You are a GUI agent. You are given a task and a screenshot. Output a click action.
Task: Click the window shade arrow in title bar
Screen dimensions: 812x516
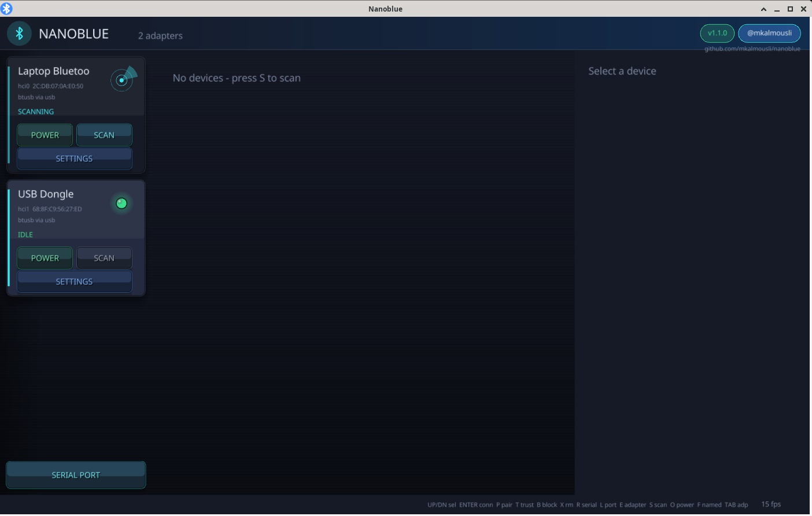[x=763, y=9]
